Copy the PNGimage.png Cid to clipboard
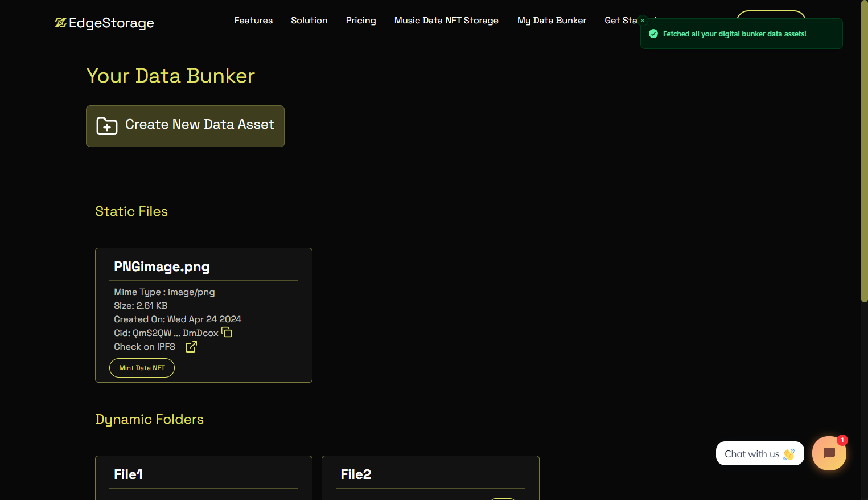Screen dimensions: 868x500 (x=227, y=332)
